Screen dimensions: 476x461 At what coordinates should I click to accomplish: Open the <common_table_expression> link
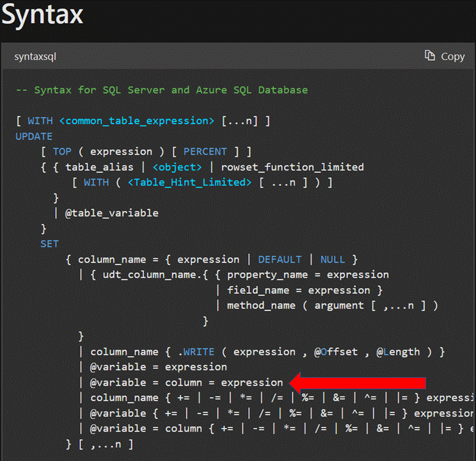(x=137, y=121)
